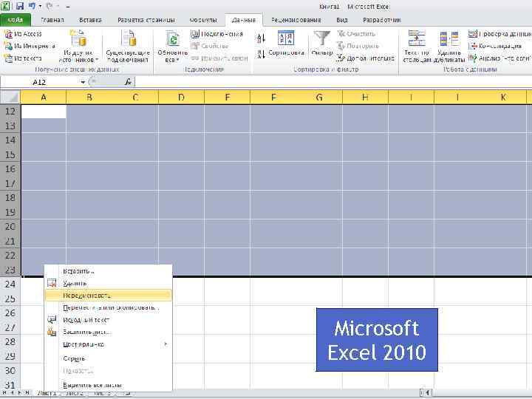532x399 pixels.
Task: Sort descending Я to A
Action: click(x=261, y=54)
